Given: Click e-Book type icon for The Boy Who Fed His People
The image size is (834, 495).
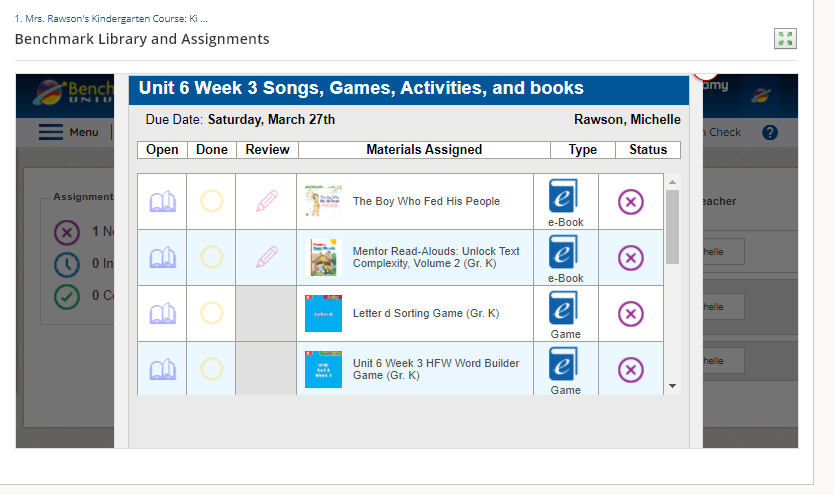Looking at the screenshot, I should tap(565, 197).
